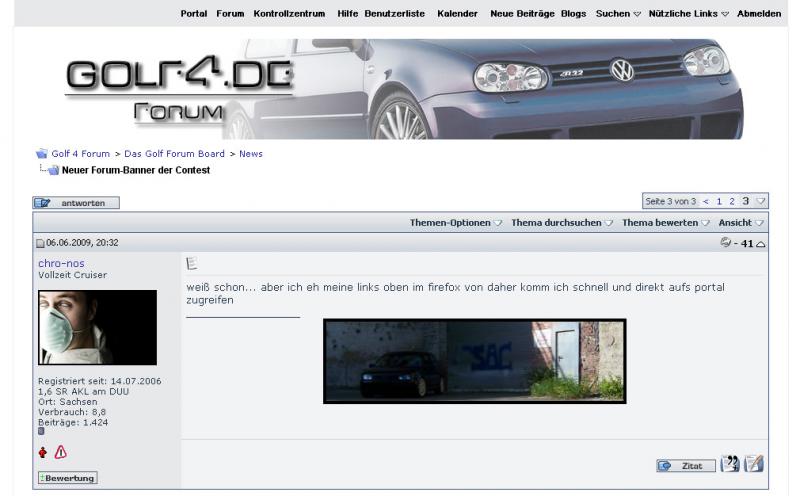
Task: Go to page 1 of thread
Action: (x=719, y=202)
